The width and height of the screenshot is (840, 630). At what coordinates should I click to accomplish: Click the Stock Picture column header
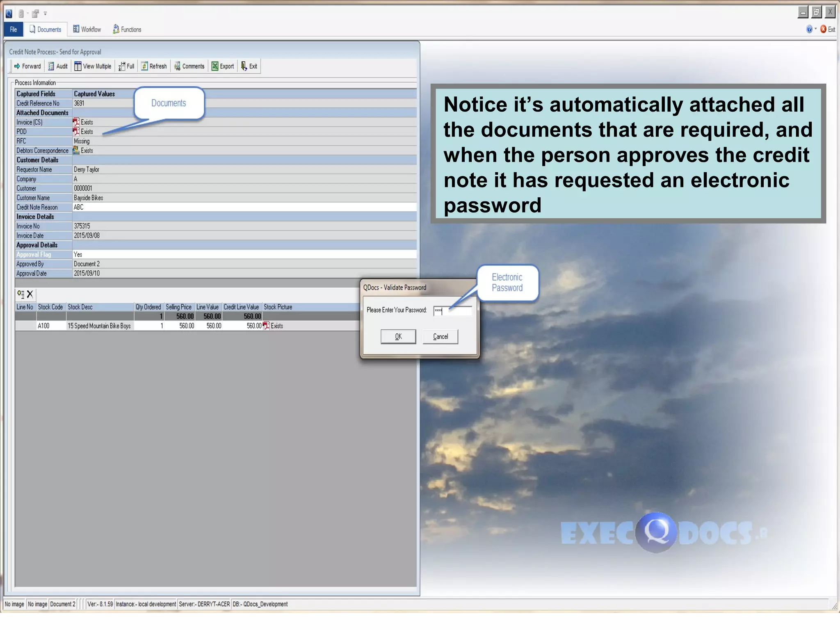[311, 307]
